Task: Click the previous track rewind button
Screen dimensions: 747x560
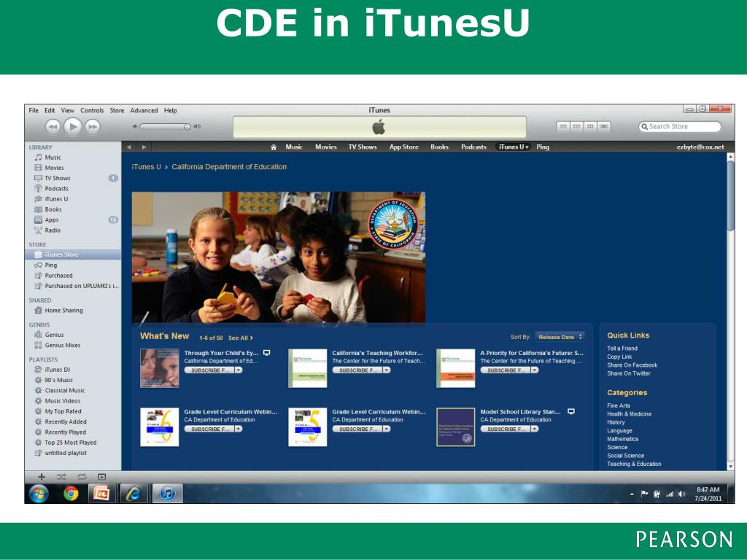Action: (x=53, y=127)
